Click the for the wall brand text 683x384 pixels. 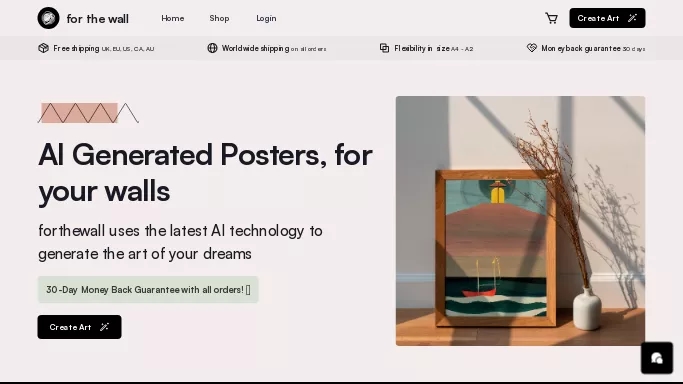tap(98, 19)
